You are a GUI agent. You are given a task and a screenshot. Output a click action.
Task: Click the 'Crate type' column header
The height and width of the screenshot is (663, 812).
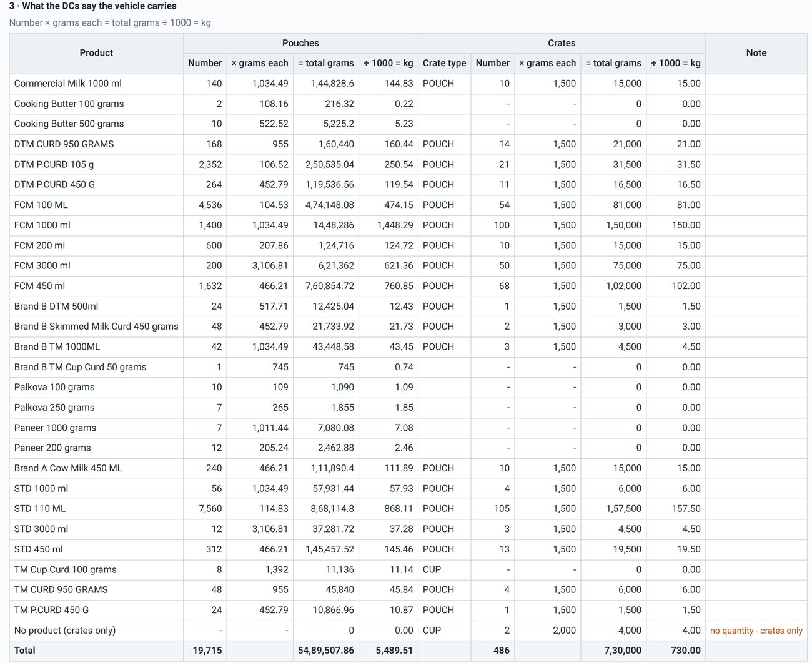tap(444, 63)
